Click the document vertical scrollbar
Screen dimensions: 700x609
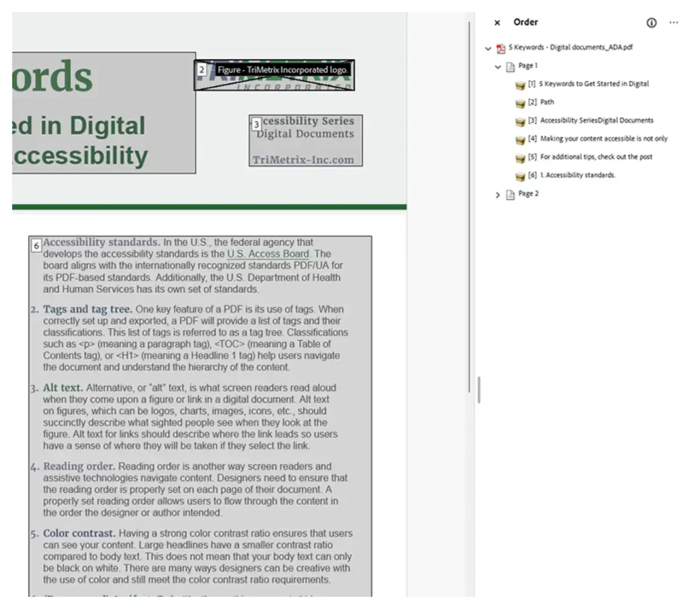pyautogui.click(x=469, y=204)
